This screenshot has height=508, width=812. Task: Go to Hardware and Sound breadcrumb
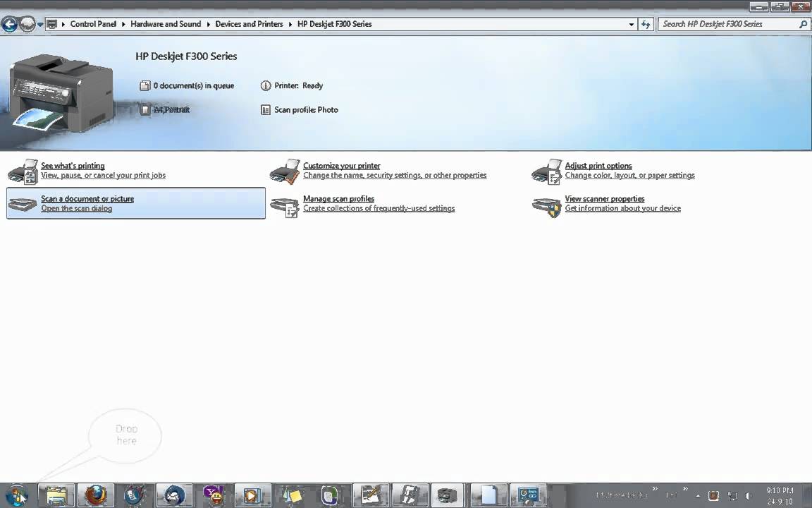(x=166, y=24)
